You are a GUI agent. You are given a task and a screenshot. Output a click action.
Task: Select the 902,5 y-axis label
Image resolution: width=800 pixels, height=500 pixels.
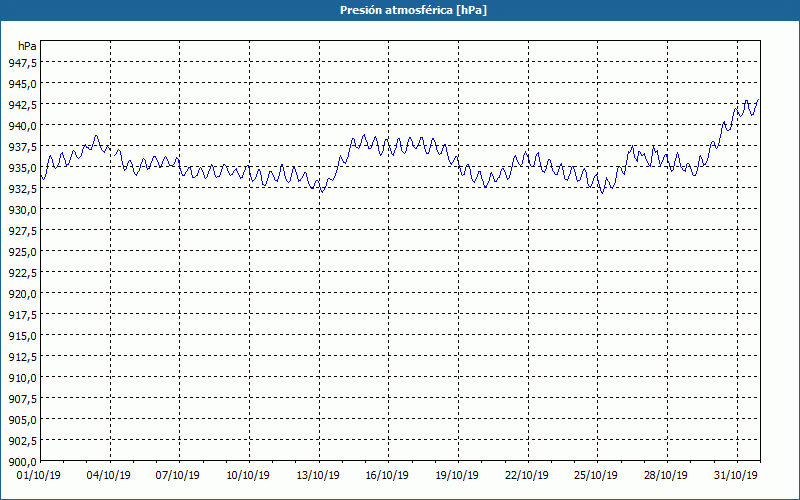coord(22,440)
